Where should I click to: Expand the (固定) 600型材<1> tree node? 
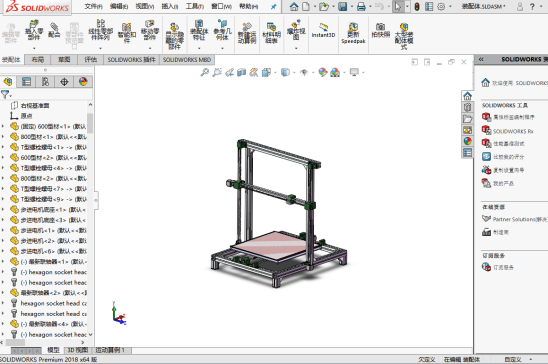(x=3, y=126)
